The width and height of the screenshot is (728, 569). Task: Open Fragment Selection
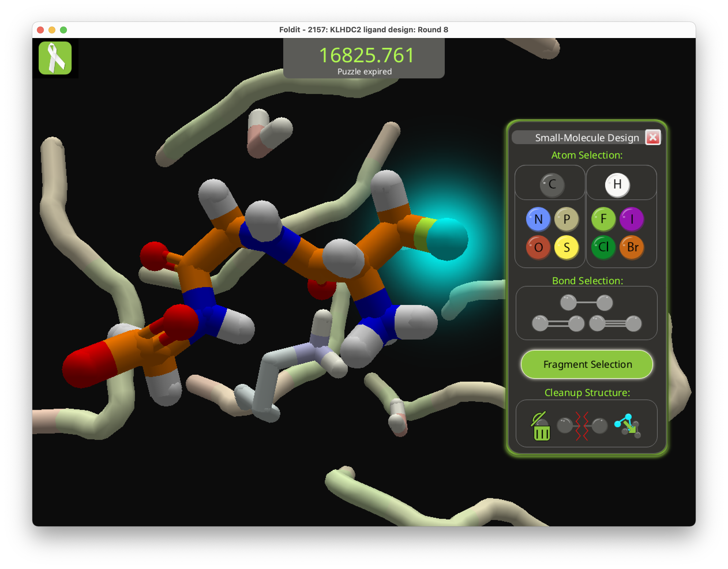(586, 364)
